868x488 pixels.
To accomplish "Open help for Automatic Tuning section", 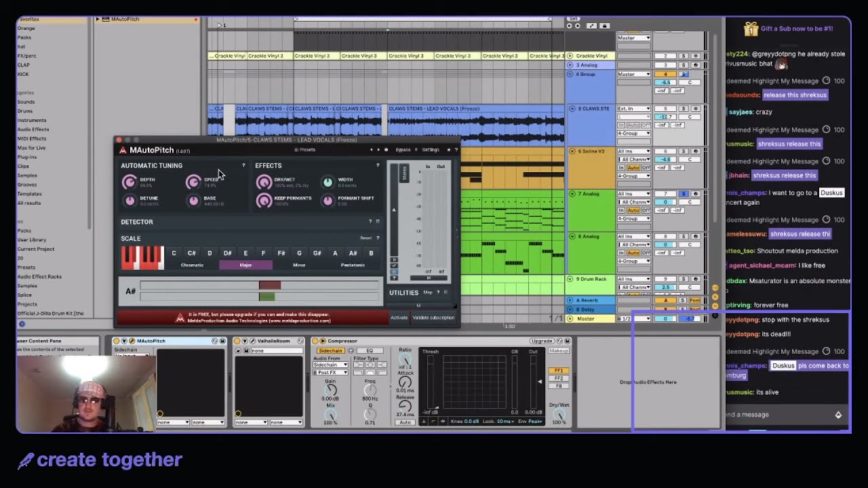I will tap(243, 165).
